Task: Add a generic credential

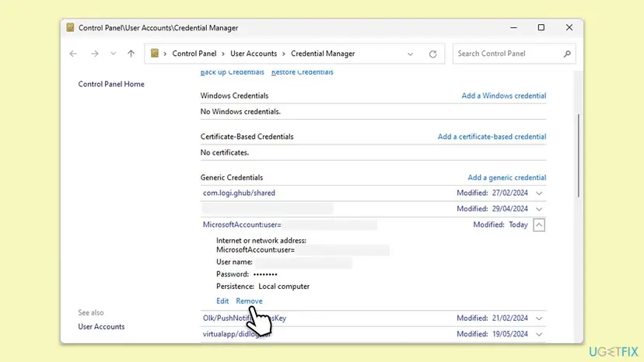Action: pyautogui.click(x=507, y=178)
